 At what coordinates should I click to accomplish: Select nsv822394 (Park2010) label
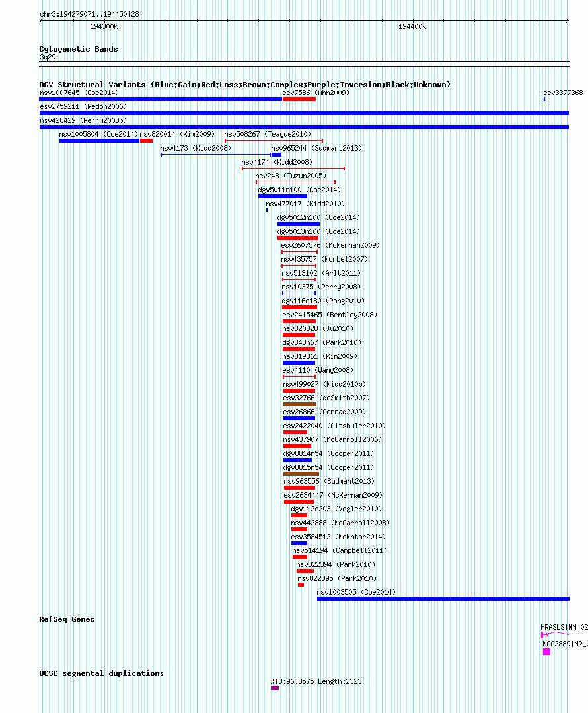(x=336, y=565)
